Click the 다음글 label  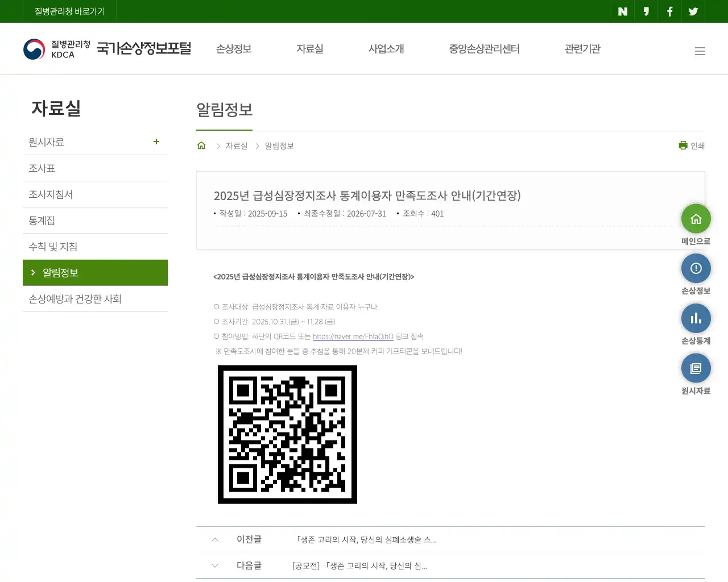(x=249, y=566)
